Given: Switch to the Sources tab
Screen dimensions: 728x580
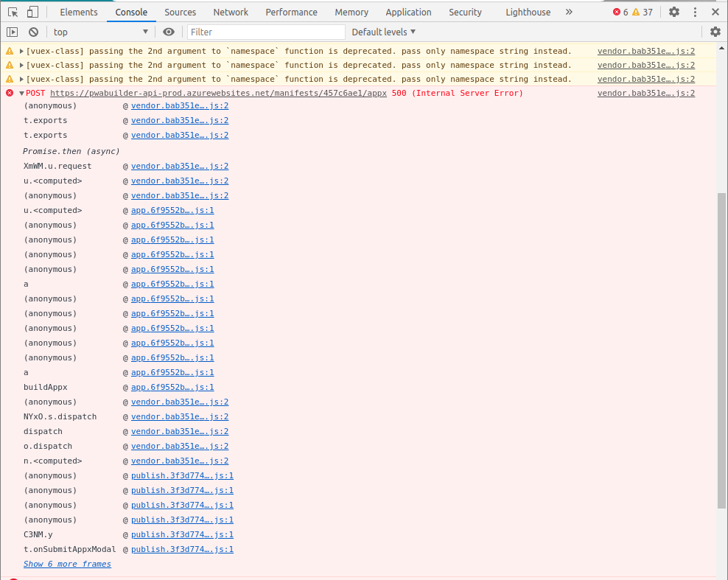Looking at the screenshot, I should pyautogui.click(x=180, y=12).
